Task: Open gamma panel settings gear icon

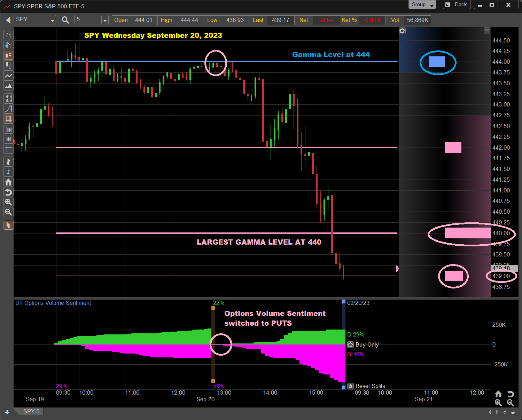Action: (x=402, y=31)
